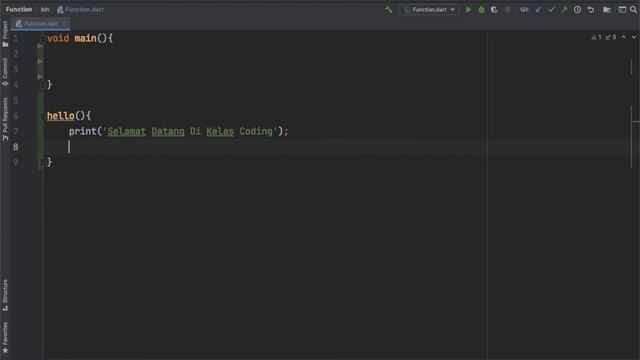Image resolution: width=640 pixels, height=360 pixels.
Task: Click the Function project breadcrumb
Action: 19,9
